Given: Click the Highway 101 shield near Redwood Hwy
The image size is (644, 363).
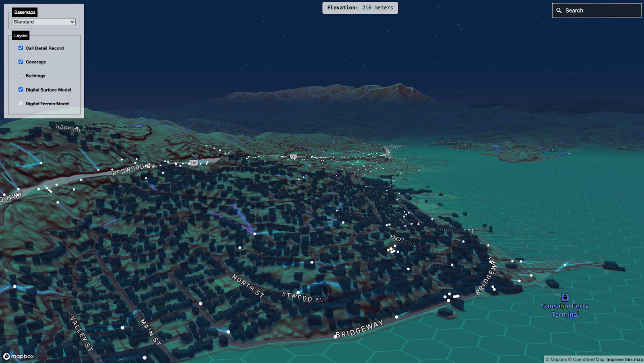Looking at the screenshot, I should pyautogui.click(x=194, y=163).
